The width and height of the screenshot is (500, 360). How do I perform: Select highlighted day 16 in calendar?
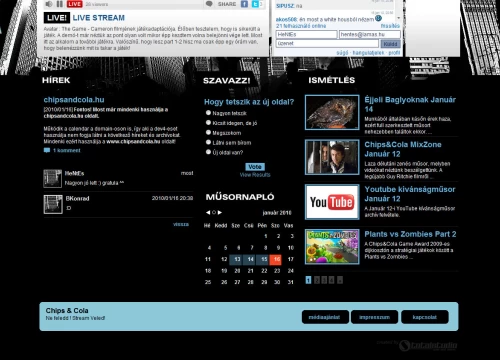pyautogui.click(x=276, y=259)
